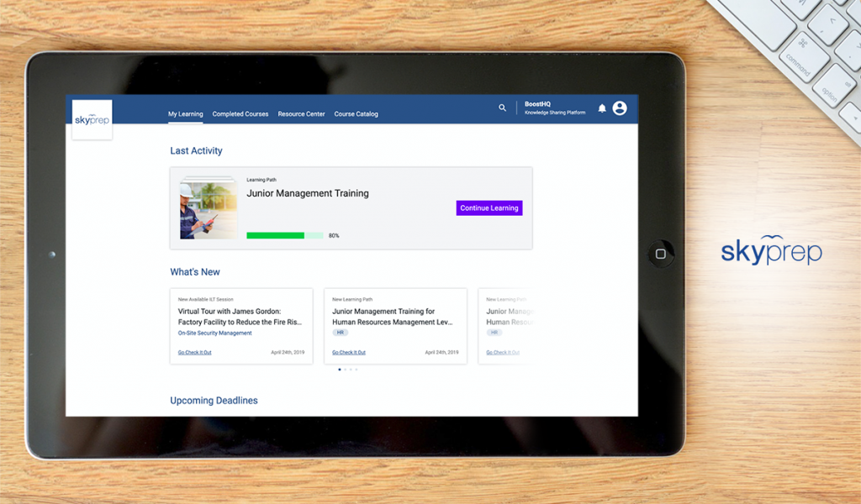Image resolution: width=861 pixels, height=504 pixels.
Task: Click the SkyPrep logo in the header
Action: click(x=92, y=119)
